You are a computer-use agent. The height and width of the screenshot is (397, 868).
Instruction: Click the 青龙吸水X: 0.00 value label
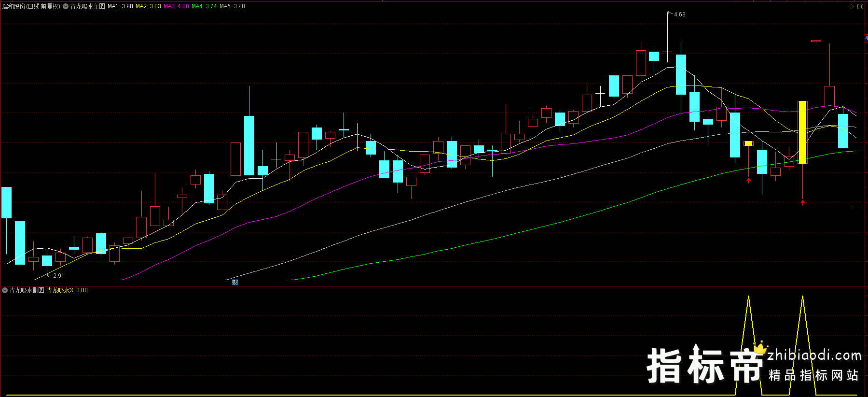(x=67, y=290)
